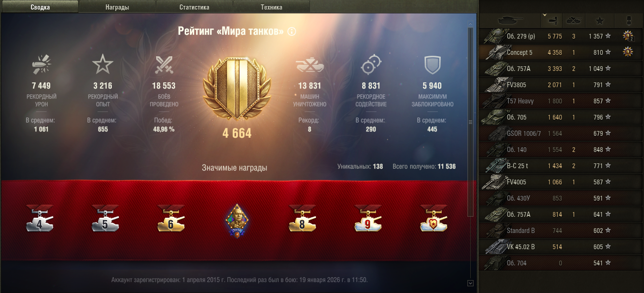The height and width of the screenshot is (293, 644).
Task: Select the FV4005 tank row
Action: (561, 182)
